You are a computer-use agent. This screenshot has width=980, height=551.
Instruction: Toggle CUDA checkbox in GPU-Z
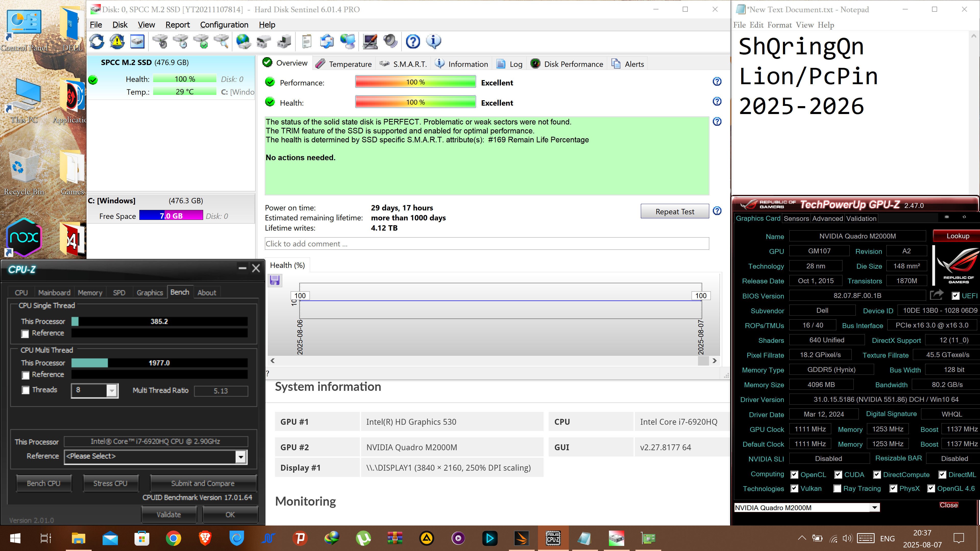pyautogui.click(x=838, y=474)
